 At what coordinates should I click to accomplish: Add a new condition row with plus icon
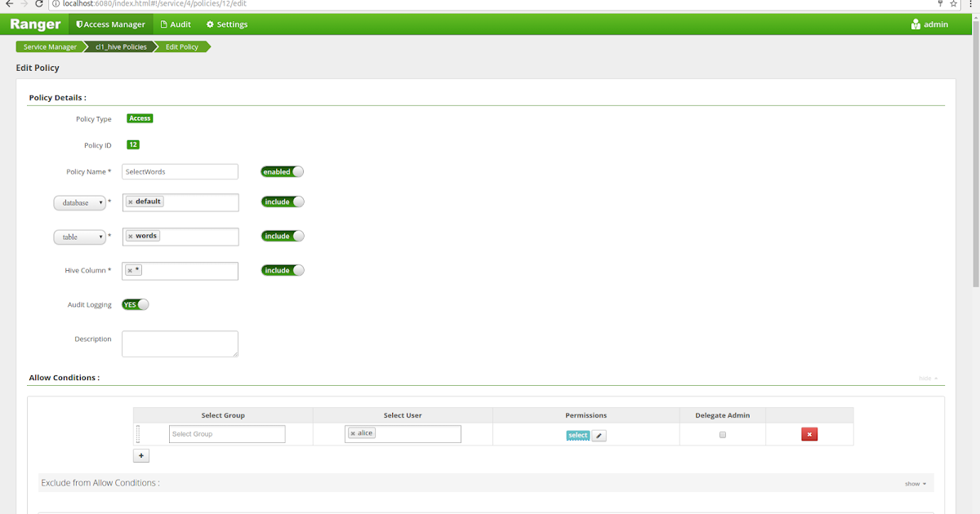[140, 454]
